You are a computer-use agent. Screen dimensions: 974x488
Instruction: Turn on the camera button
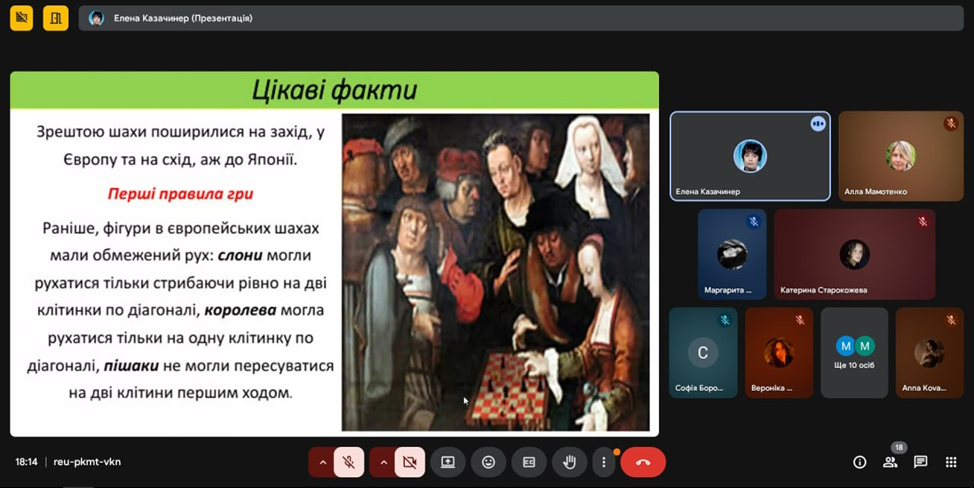pos(409,462)
